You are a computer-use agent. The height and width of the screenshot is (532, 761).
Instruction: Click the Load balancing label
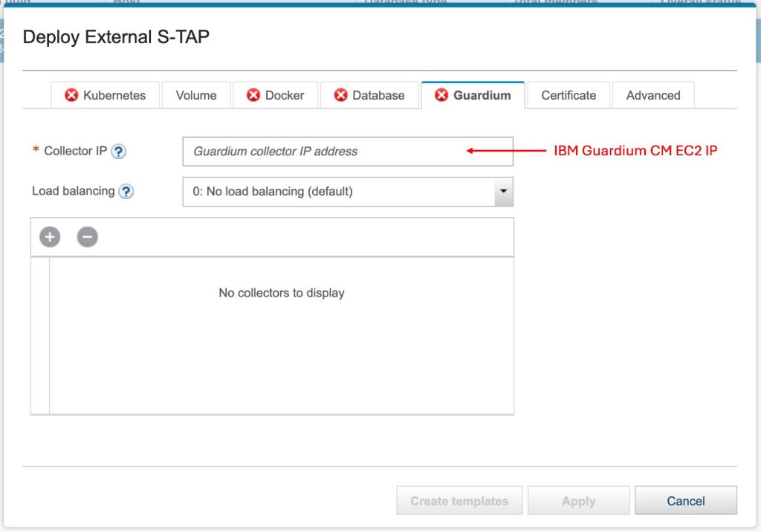pyautogui.click(x=74, y=191)
